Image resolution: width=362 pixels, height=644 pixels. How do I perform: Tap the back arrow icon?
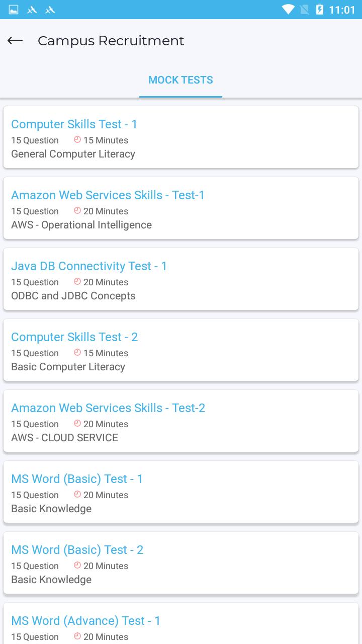(15, 41)
